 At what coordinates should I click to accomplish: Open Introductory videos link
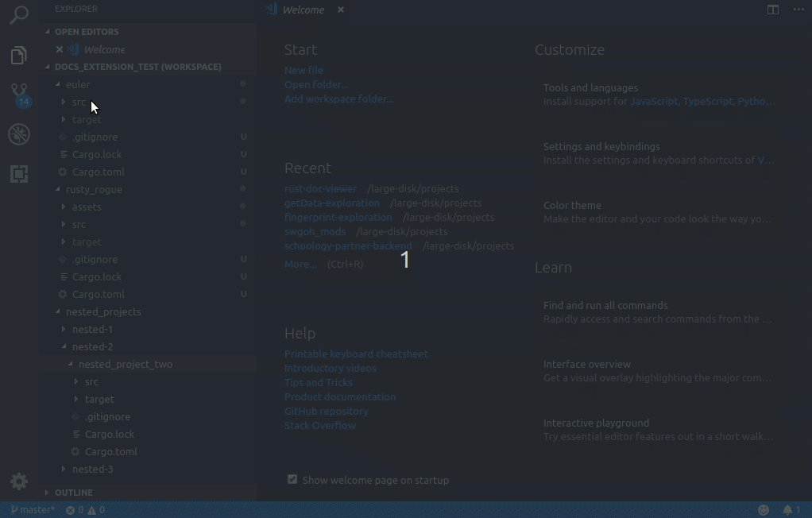click(331, 369)
